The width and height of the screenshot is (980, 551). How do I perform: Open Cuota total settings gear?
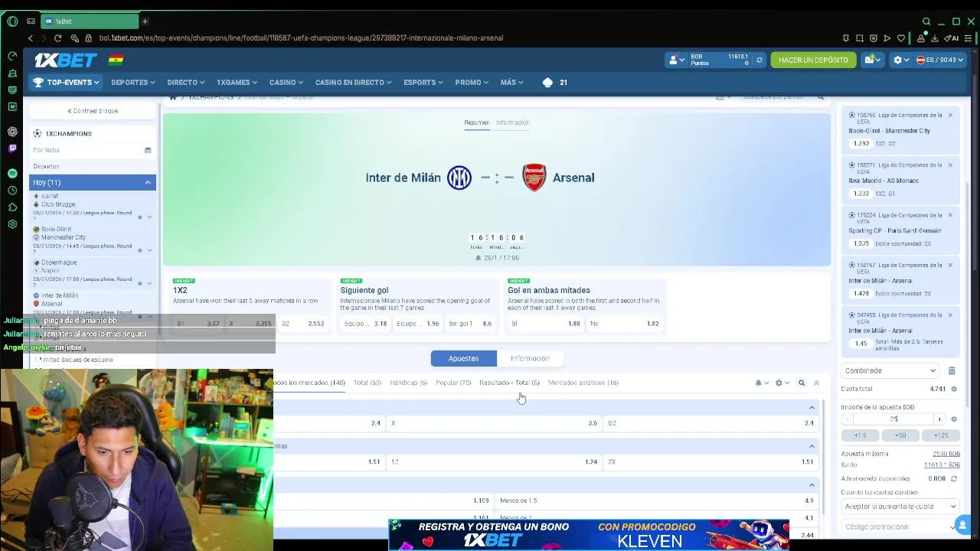click(954, 389)
